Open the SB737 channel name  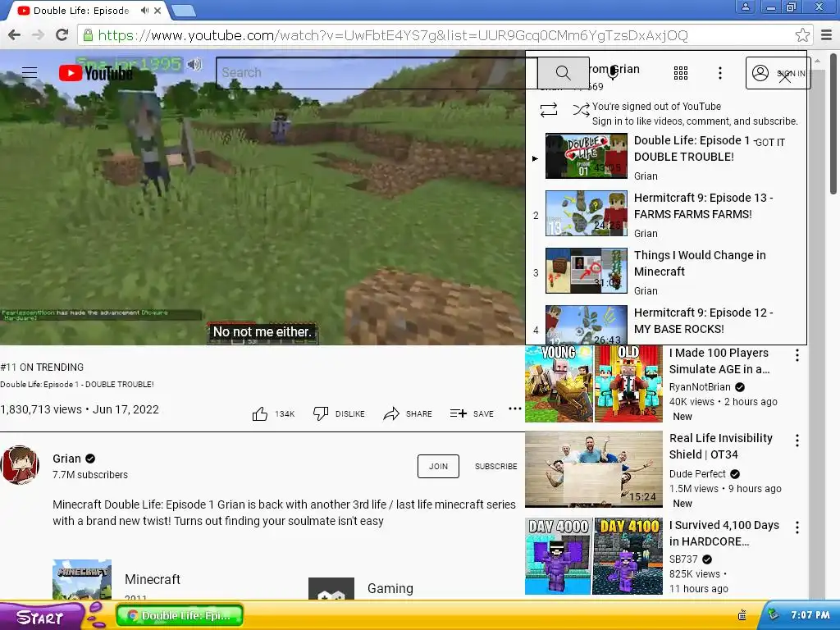[683, 559]
